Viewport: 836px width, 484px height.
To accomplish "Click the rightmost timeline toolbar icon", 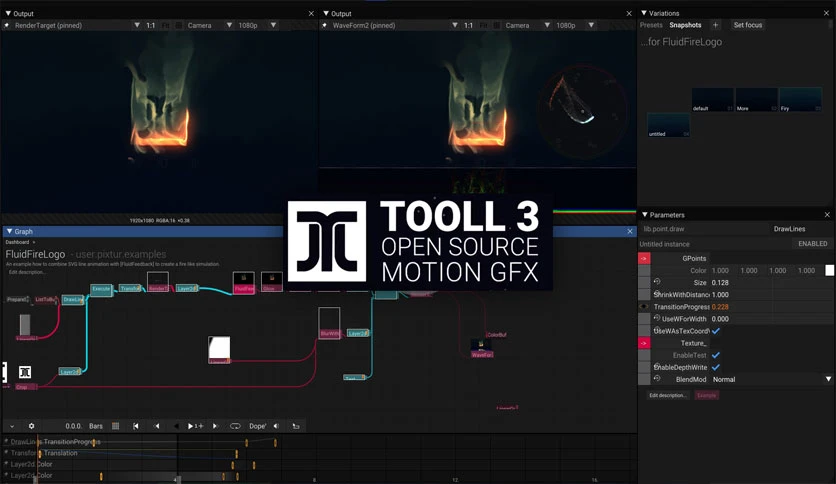I will [296, 426].
